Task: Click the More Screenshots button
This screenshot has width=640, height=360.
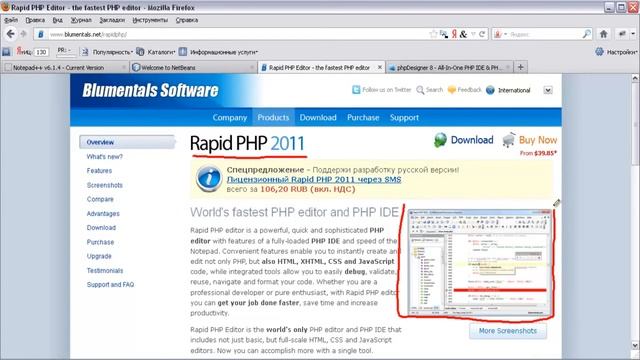Action: (x=507, y=331)
